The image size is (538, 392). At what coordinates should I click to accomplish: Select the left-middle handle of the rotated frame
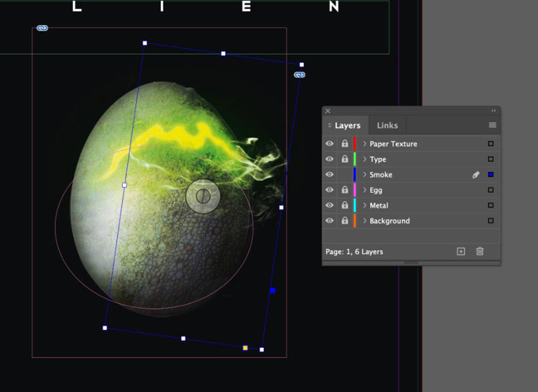pyautogui.click(x=125, y=185)
